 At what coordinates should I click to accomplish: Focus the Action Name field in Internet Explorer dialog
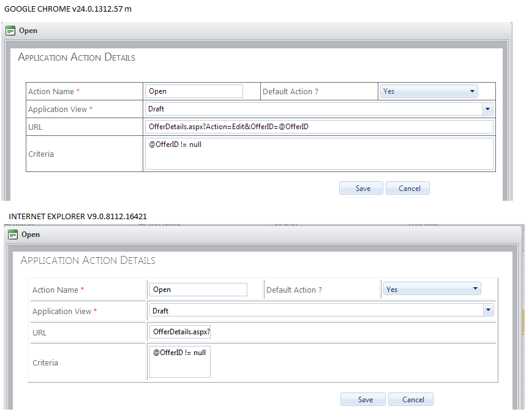tap(198, 290)
